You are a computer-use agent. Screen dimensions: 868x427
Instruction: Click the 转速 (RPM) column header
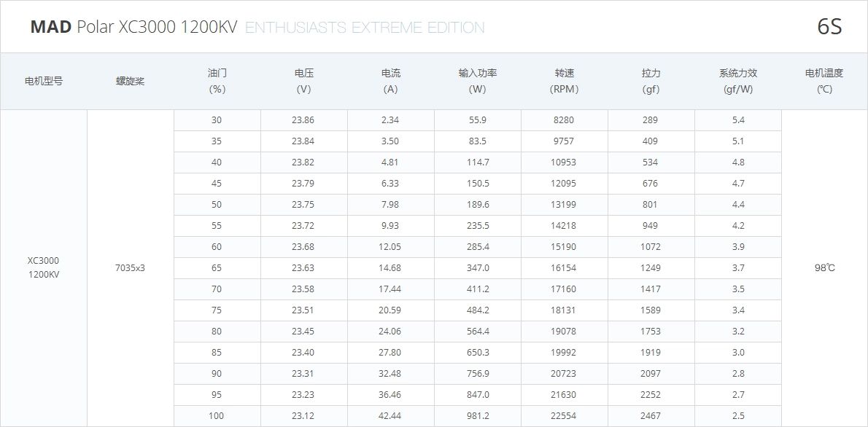pos(565,82)
